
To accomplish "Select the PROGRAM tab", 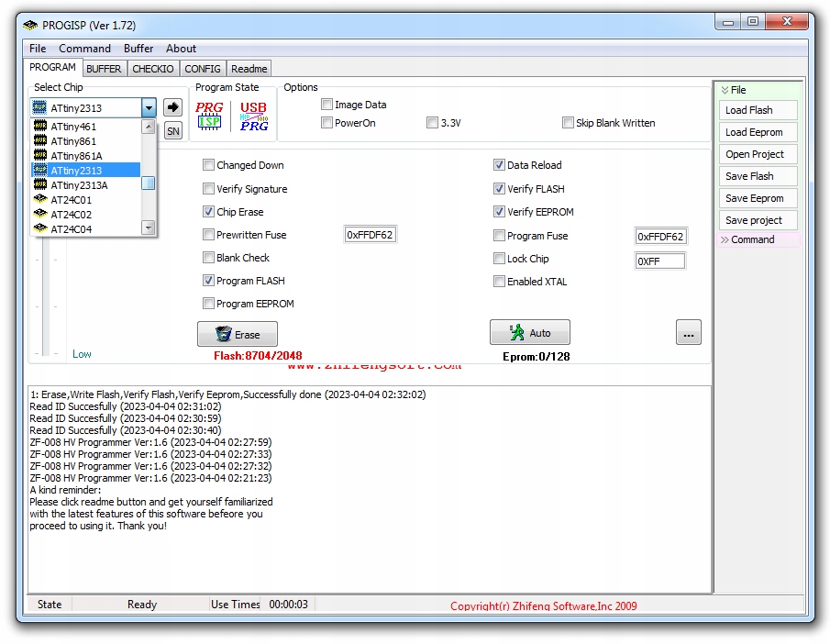I will pos(52,67).
